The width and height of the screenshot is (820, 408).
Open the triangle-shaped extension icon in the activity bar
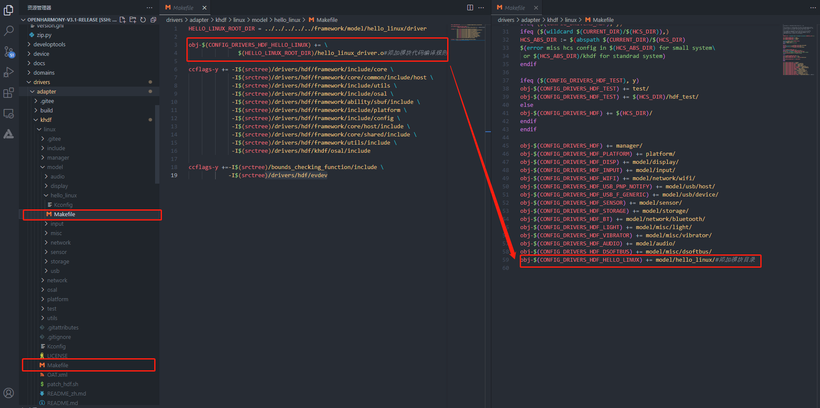pyautogui.click(x=8, y=134)
